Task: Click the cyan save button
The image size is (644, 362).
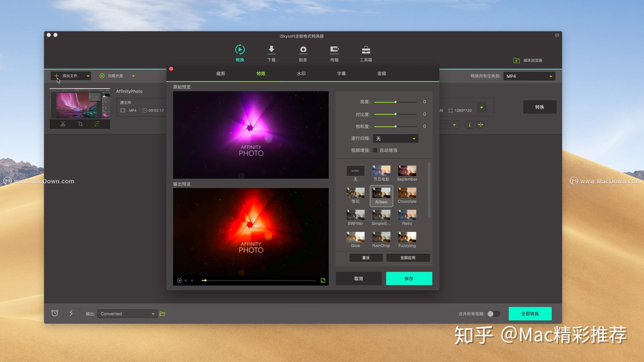Action: click(x=409, y=279)
